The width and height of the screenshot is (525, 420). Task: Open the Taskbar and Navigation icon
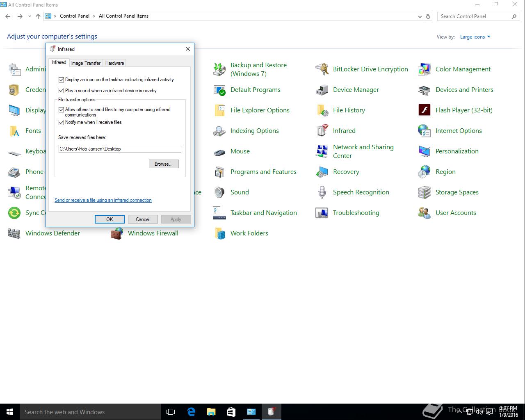(219, 213)
